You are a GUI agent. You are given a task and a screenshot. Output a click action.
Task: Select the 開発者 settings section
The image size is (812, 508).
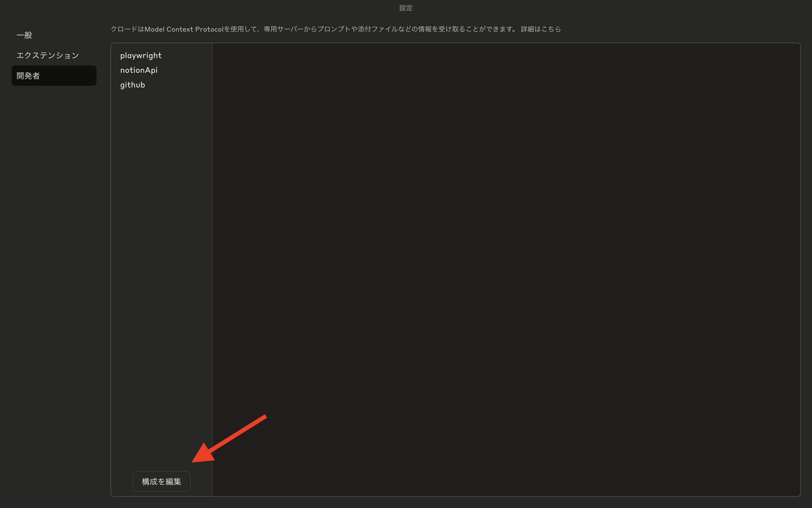[x=54, y=76]
